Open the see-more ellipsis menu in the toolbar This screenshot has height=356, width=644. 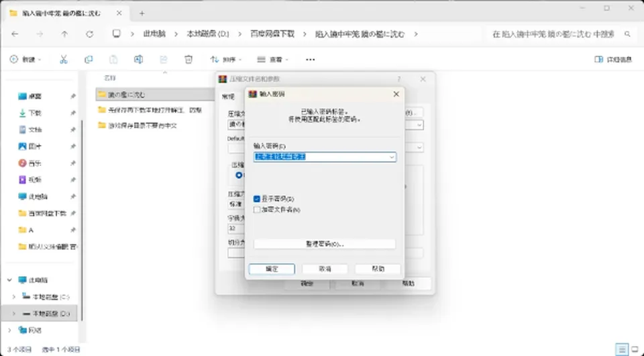[311, 60]
